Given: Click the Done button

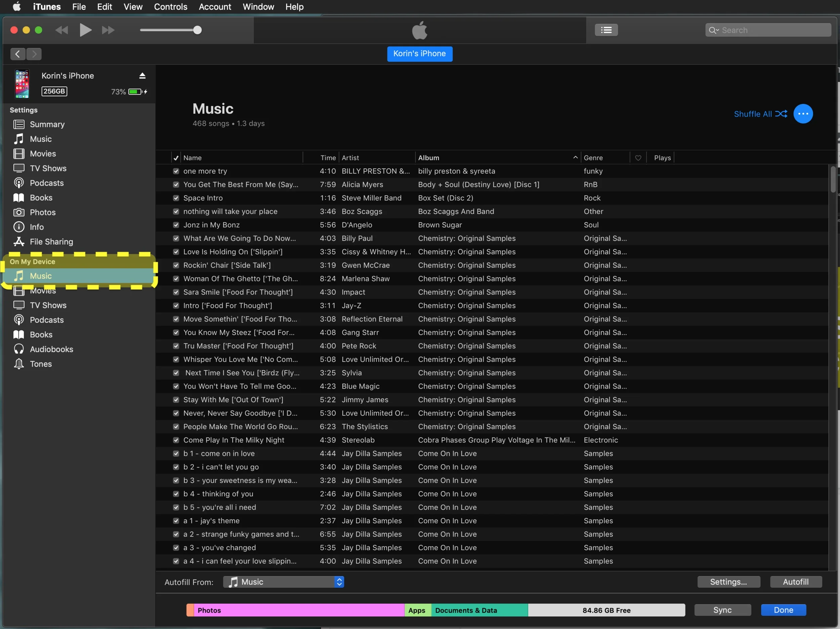Looking at the screenshot, I should [x=783, y=610].
